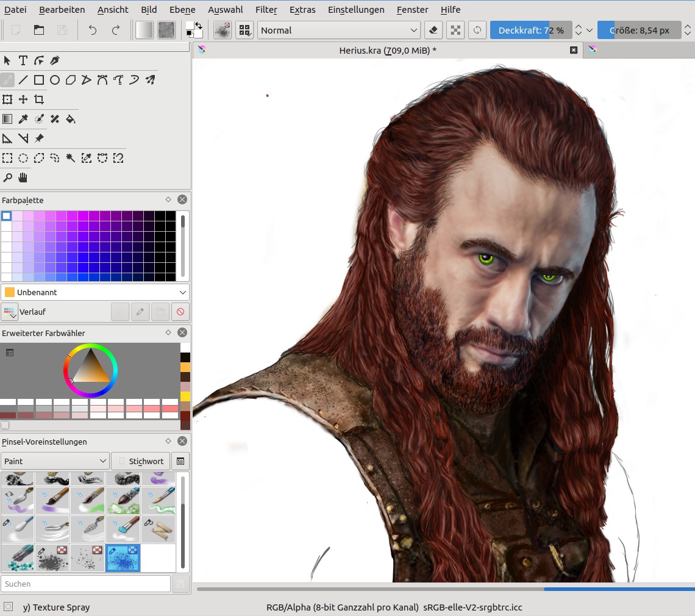Activate the Calligraphy tool

click(55, 60)
